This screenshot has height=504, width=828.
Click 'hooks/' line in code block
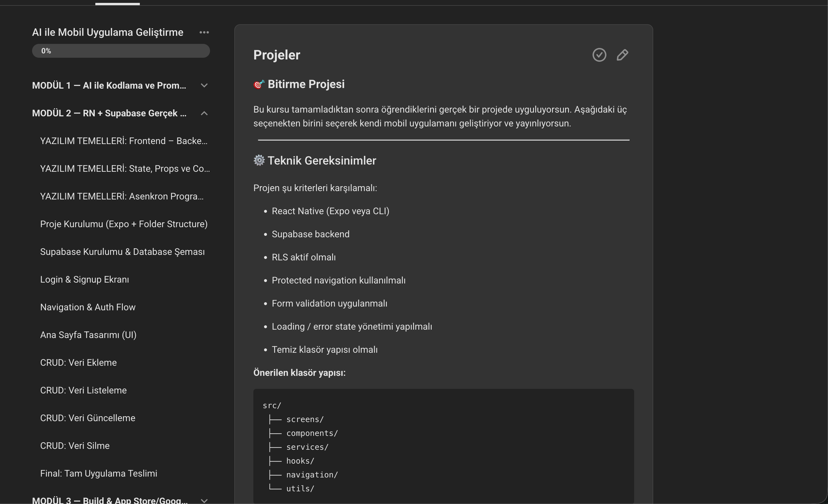[x=300, y=461]
